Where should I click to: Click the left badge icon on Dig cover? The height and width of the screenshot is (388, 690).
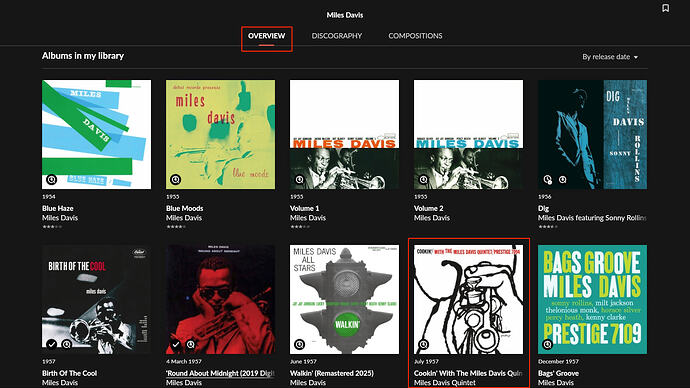[x=547, y=179]
